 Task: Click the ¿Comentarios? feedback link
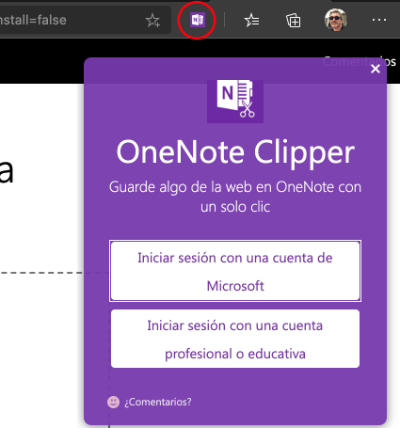(158, 402)
